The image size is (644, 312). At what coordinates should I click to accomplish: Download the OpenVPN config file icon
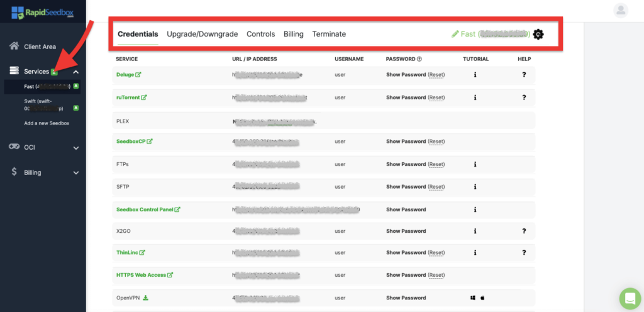click(145, 298)
